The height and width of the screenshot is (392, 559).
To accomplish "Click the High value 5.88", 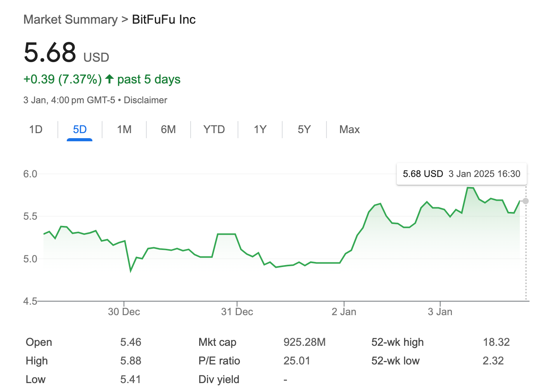I will 131,361.
